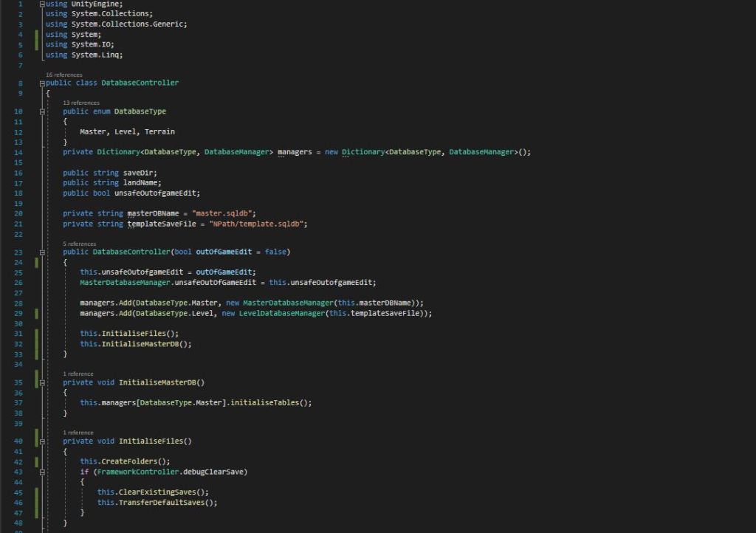Click 'this.CreateFolders();' call
Viewport: 756px width, 533px height.
point(125,461)
